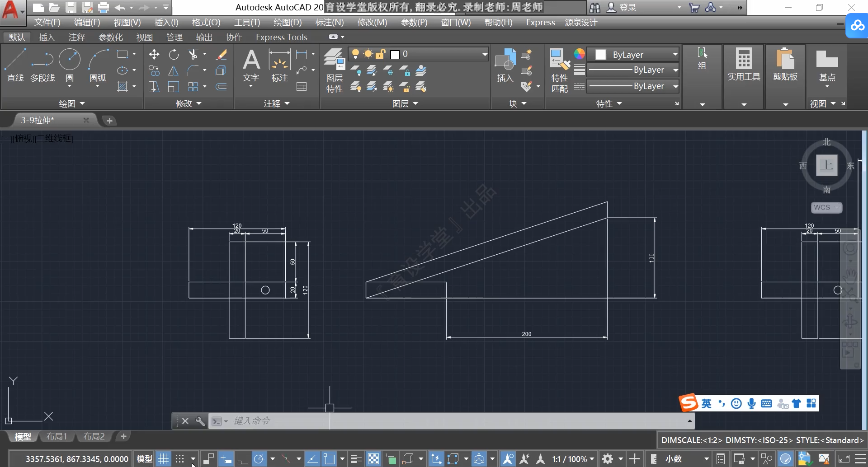Close the 3-9拉伸 drawing tab
The height and width of the screenshot is (467, 868).
(86, 120)
